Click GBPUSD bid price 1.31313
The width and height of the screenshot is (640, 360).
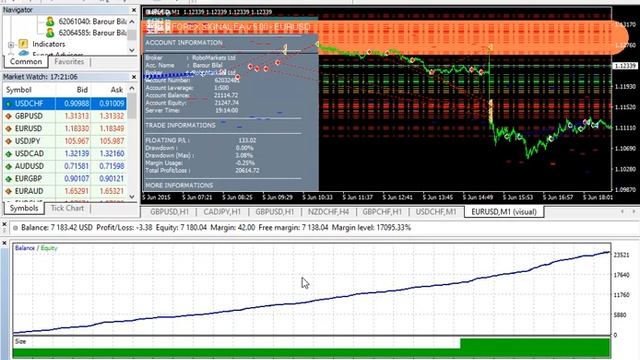[76, 116]
